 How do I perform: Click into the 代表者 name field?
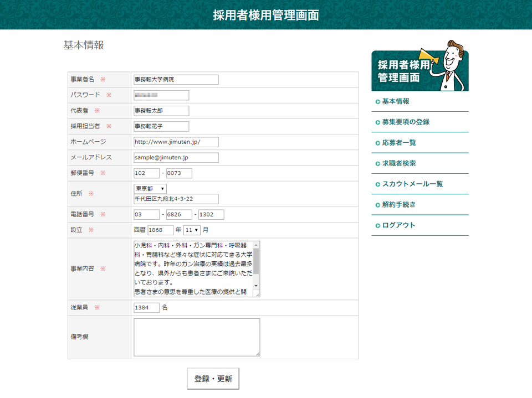pos(161,111)
